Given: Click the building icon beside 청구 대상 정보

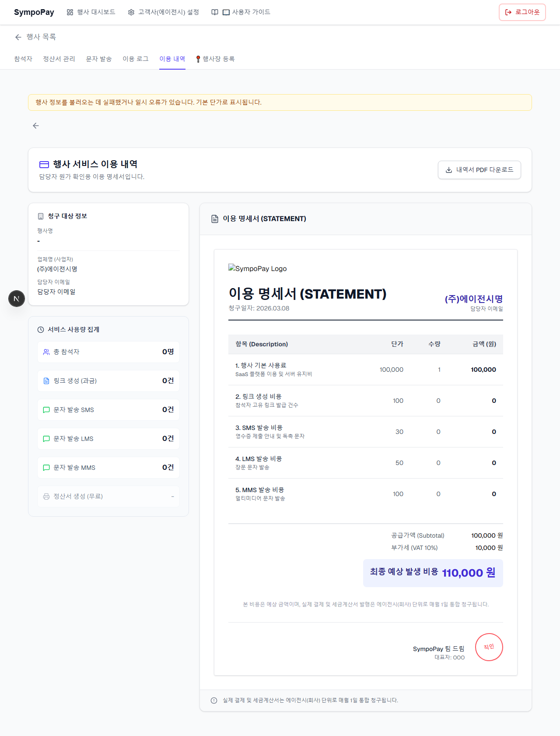Looking at the screenshot, I should tap(41, 216).
